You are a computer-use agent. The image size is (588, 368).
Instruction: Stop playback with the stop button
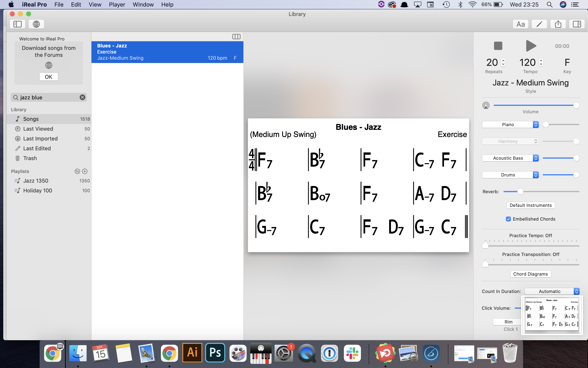point(498,46)
